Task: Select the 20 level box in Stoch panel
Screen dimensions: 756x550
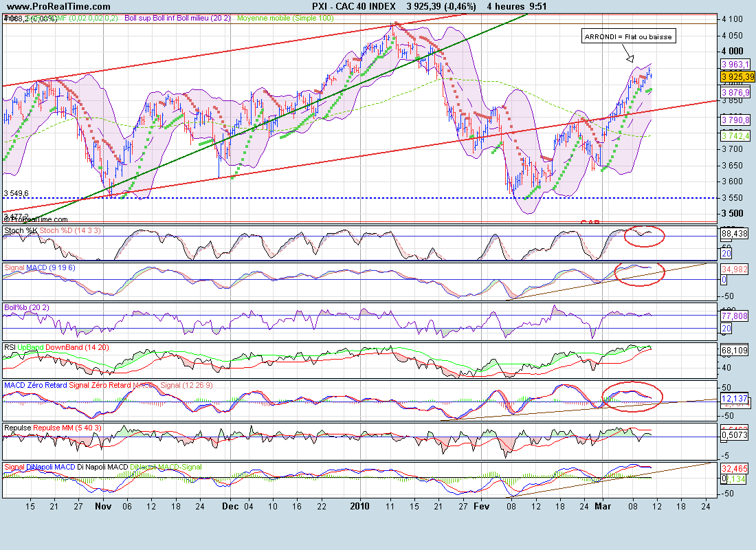Action: pyautogui.click(x=726, y=254)
